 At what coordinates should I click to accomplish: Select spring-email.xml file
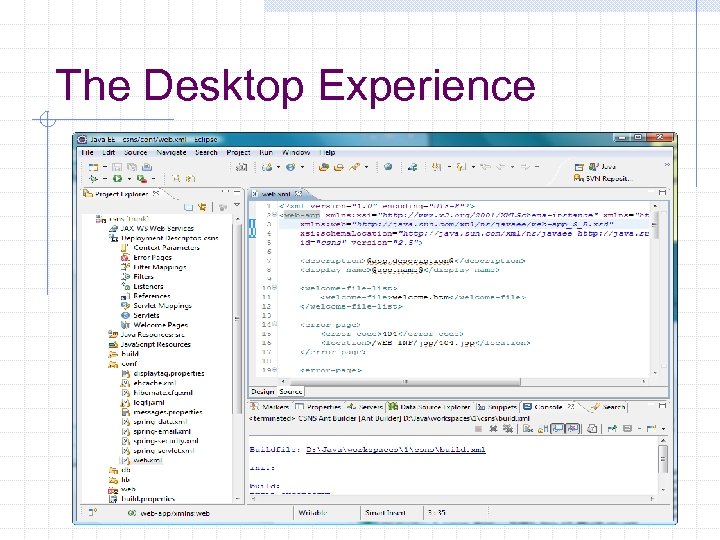pyautogui.click(x=156, y=432)
